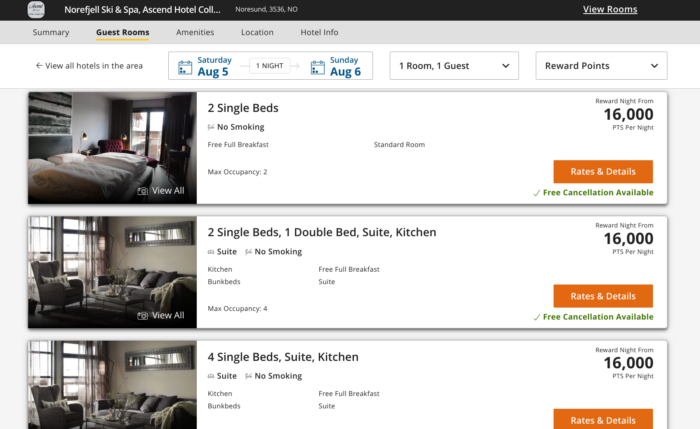
Task: Click check-in calendar icon beside Saturday
Action: (x=185, y=67)
